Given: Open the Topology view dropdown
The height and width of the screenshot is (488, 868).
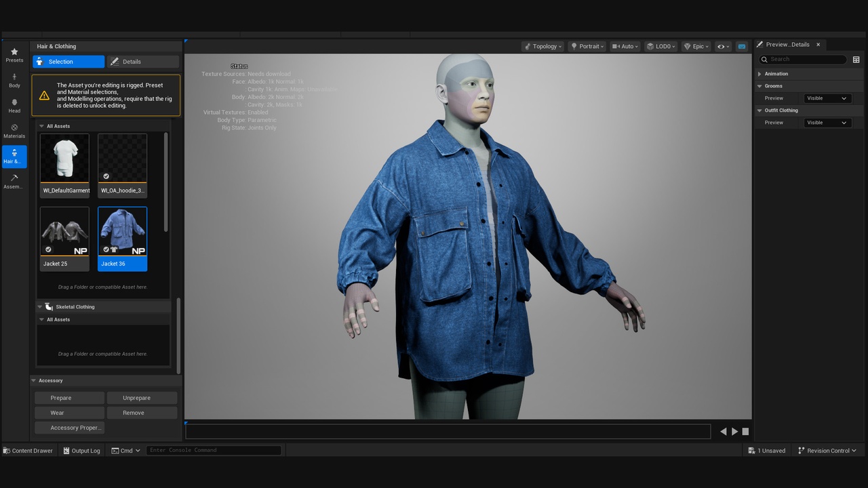Looking at the screenshot, I should click(543, 46).
